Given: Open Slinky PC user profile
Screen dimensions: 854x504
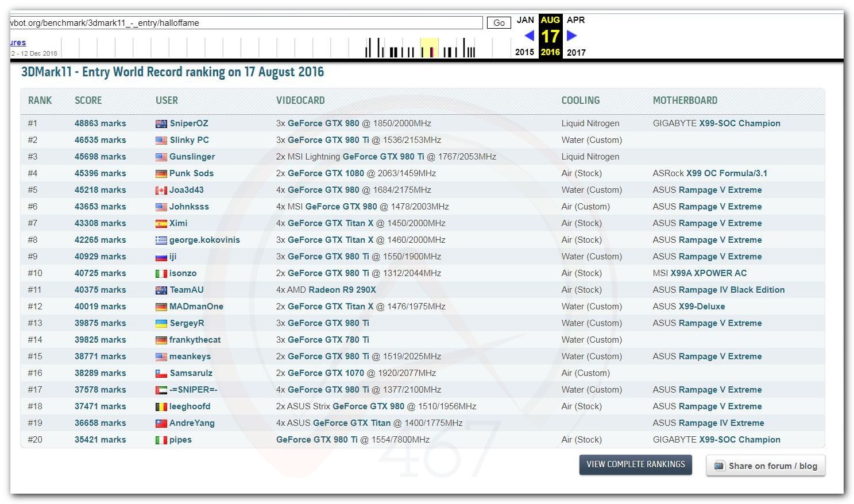Looking at the screenshot, I should tap(189, 140).
